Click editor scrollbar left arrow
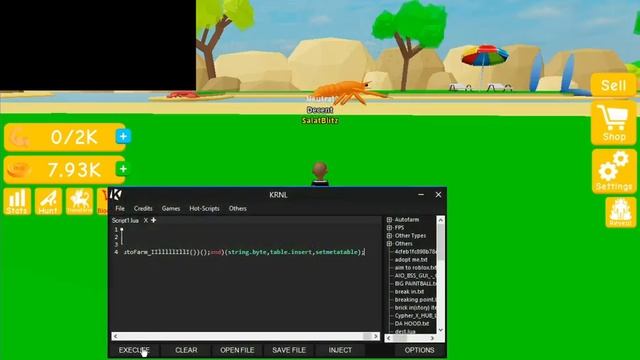Screen dimensions: 640x360 (x=116, y=336)
